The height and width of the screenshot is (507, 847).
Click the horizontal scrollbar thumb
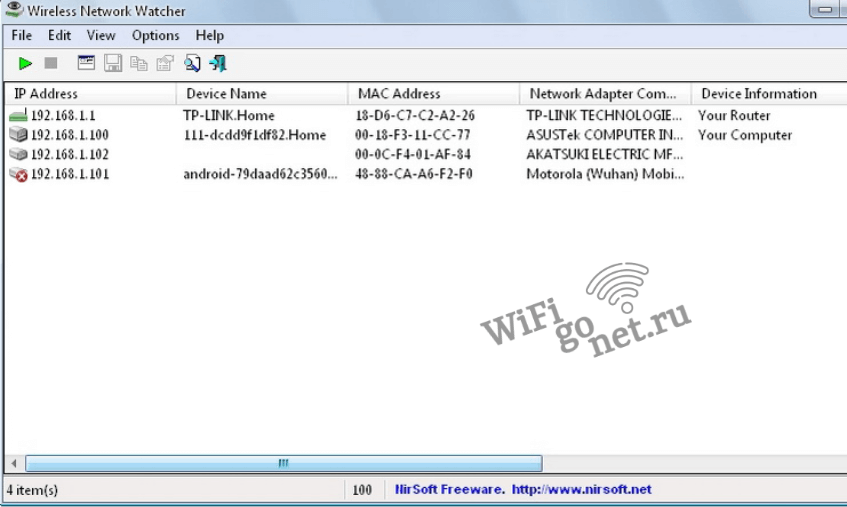click(283, 464)
